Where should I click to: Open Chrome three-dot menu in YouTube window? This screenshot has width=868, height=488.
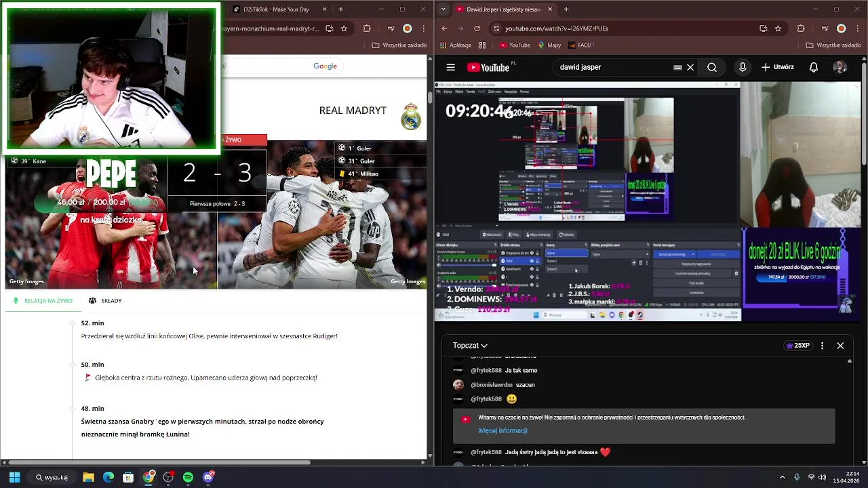[x=856, y=28]
